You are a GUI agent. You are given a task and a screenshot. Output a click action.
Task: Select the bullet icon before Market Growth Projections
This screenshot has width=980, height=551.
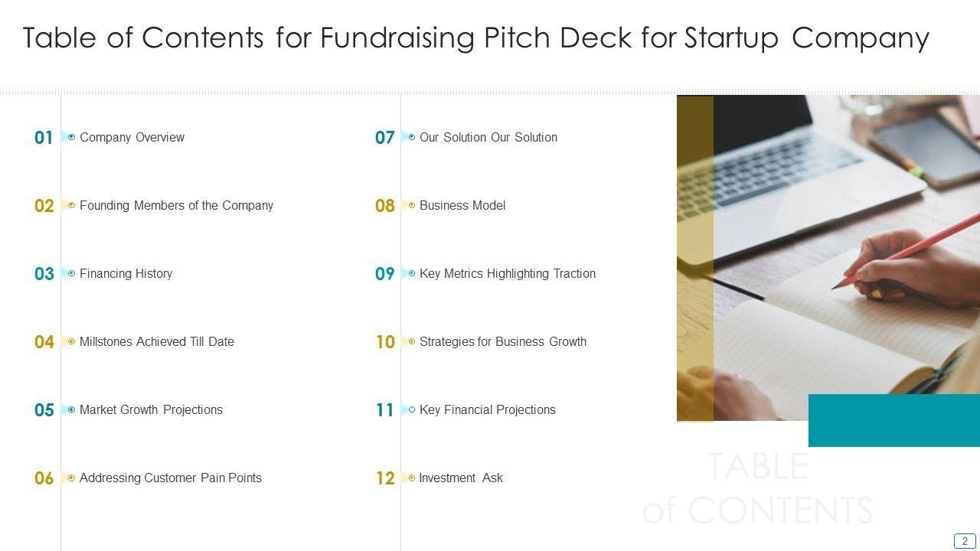[x=71, y=409]
